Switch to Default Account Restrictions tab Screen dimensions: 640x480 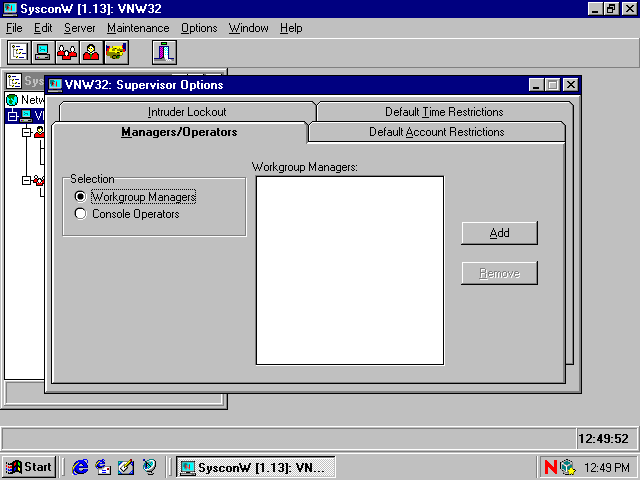437,132
